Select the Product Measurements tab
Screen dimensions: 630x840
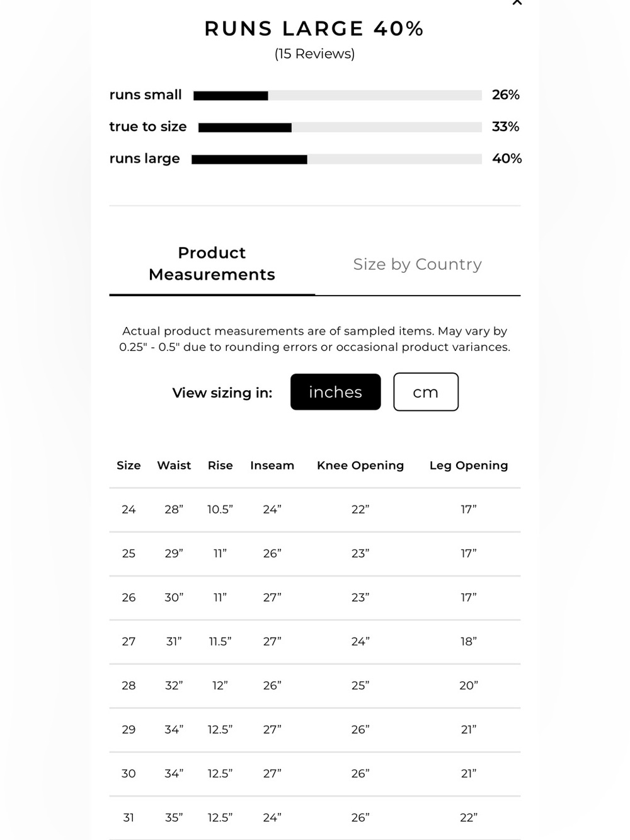point(212,263)
